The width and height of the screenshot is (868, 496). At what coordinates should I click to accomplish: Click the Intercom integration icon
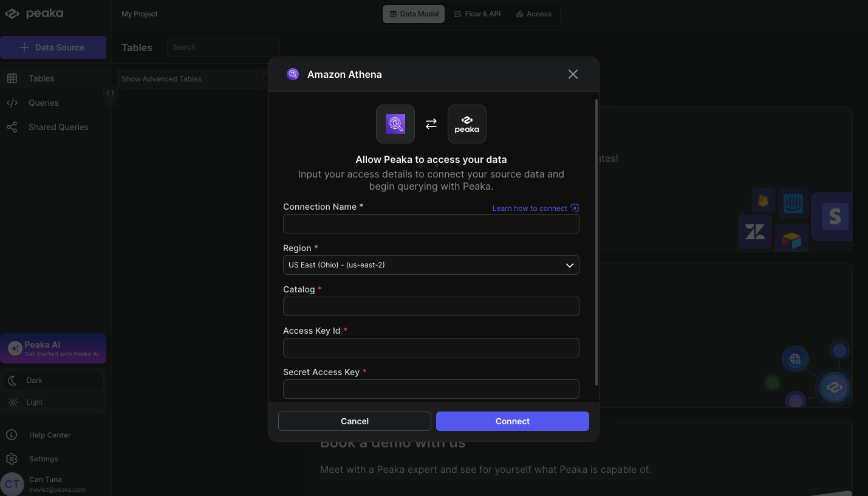793,203
